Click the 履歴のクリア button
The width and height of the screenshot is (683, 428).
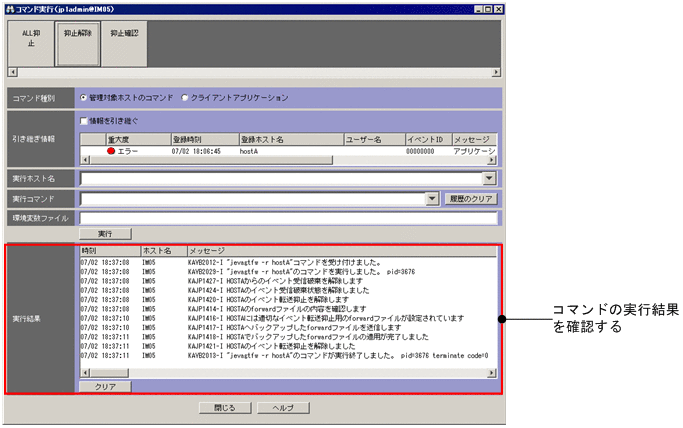pyautogui.click(x=471, y=199)
